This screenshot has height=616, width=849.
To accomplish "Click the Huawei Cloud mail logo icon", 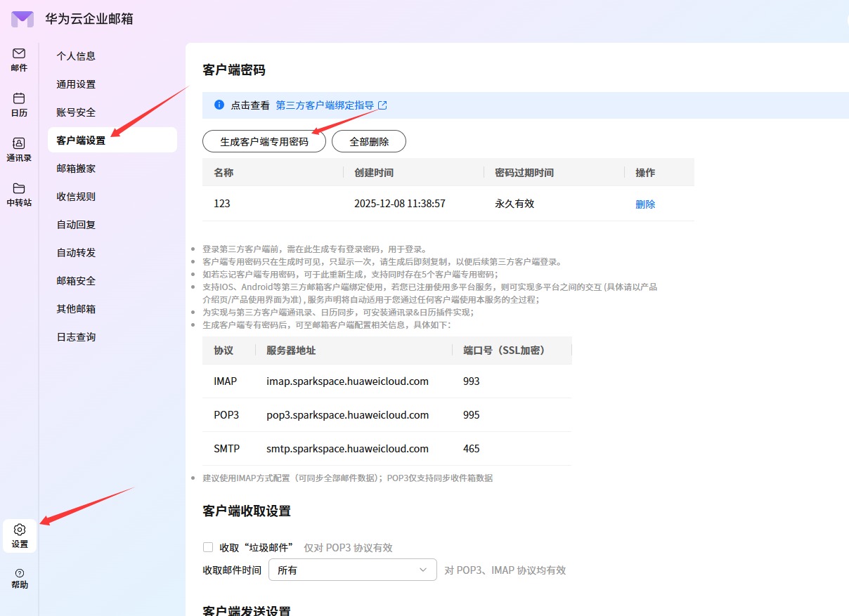I will [22, 19].
